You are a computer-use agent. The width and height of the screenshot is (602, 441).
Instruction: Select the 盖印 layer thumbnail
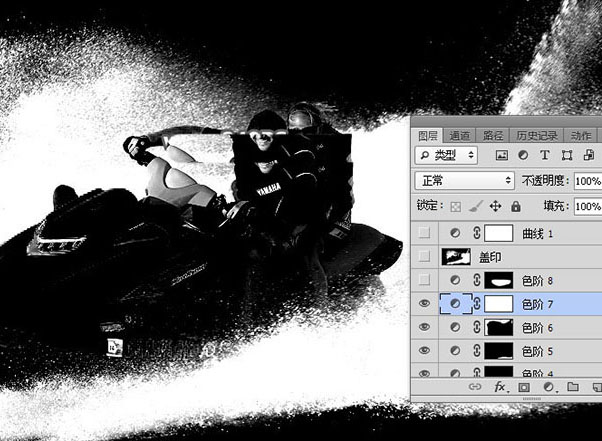click(x=456, y=257)
